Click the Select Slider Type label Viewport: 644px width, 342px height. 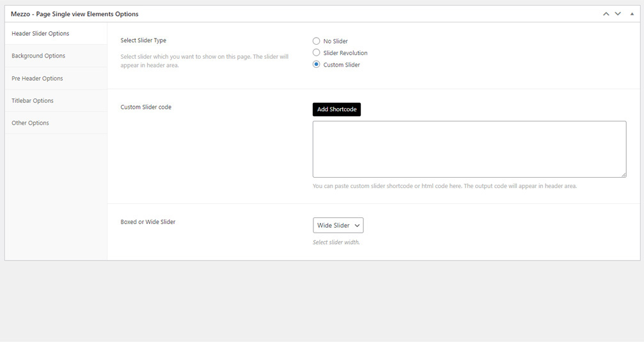pyautogui.click(x=143, y=40)
